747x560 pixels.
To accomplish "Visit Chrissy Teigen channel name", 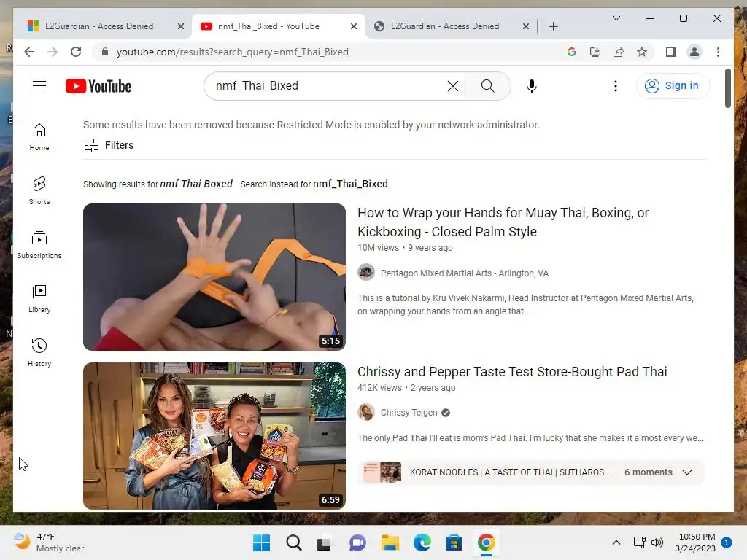I will (409, 413).
